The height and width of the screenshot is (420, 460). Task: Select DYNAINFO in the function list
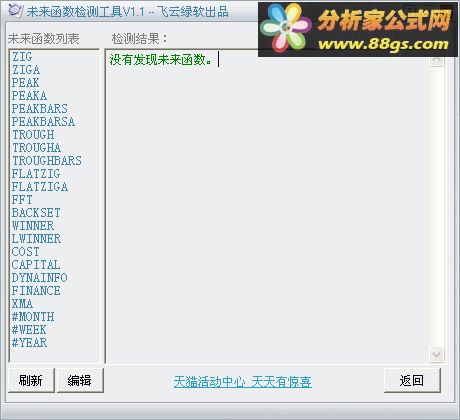(39, 278)
